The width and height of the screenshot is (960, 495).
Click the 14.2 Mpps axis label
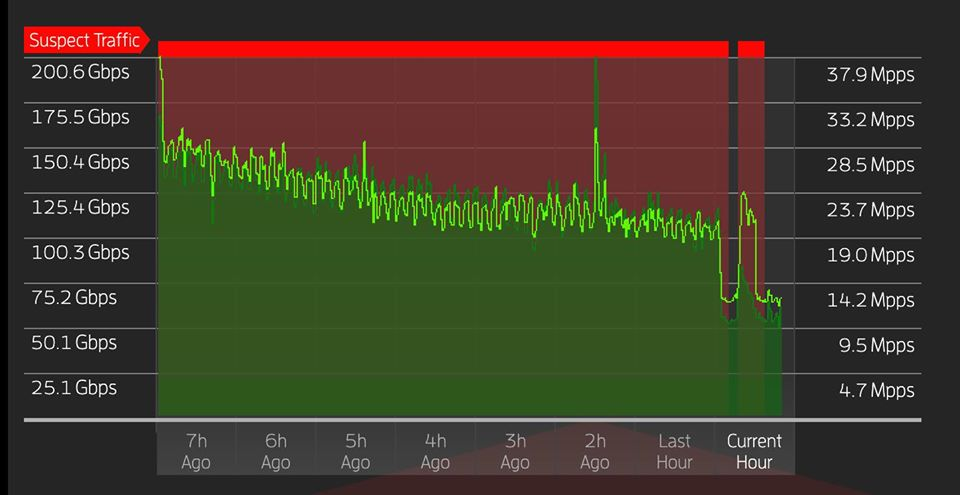pos(870,300)
